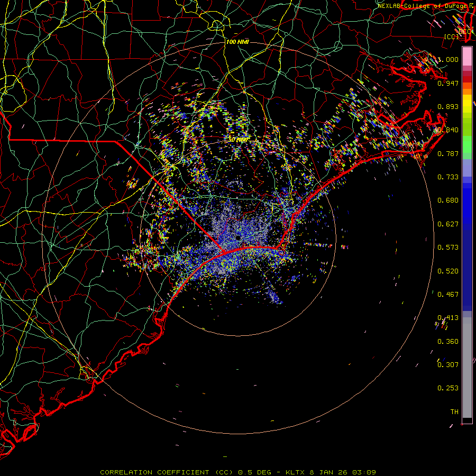This screenshot has height=476, width=476.
Task: Click the 0.893 scale value
Action: [448, 106]
